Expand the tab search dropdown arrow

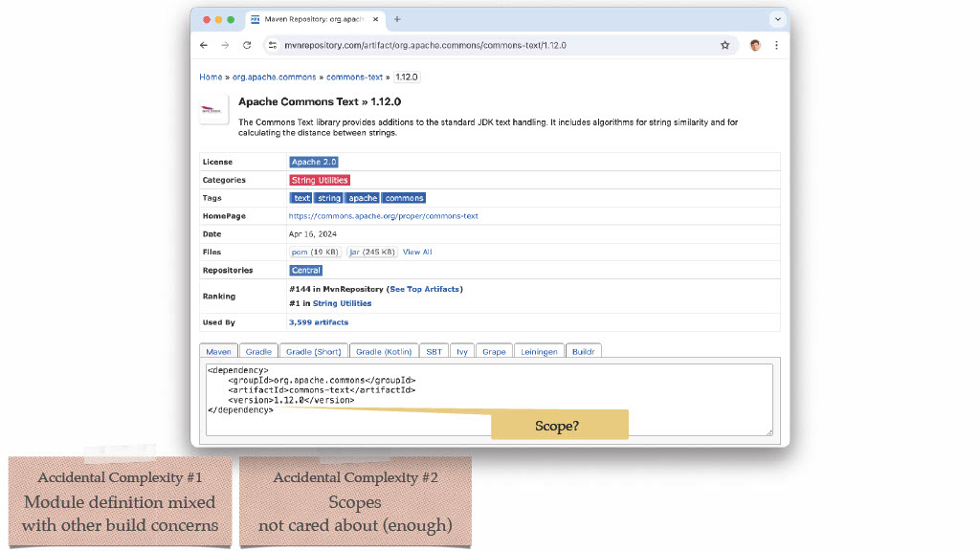pyautogui.click(x=777, y=19)
